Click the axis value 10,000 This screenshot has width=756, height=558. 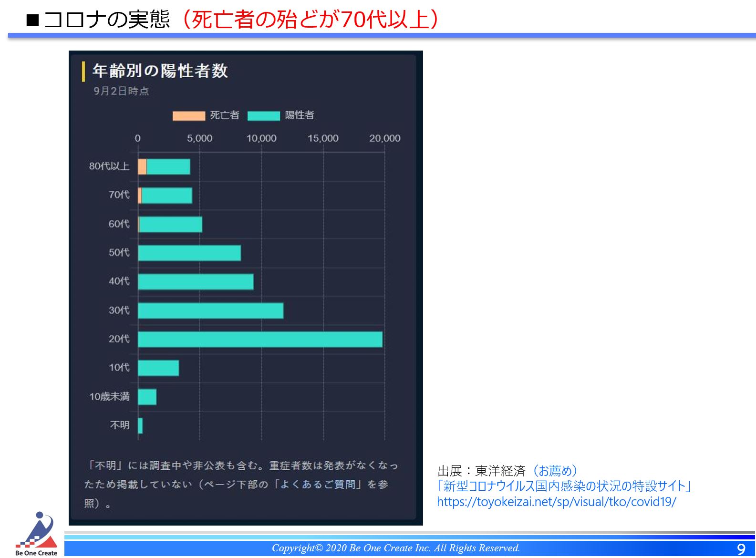click(261, 138)
